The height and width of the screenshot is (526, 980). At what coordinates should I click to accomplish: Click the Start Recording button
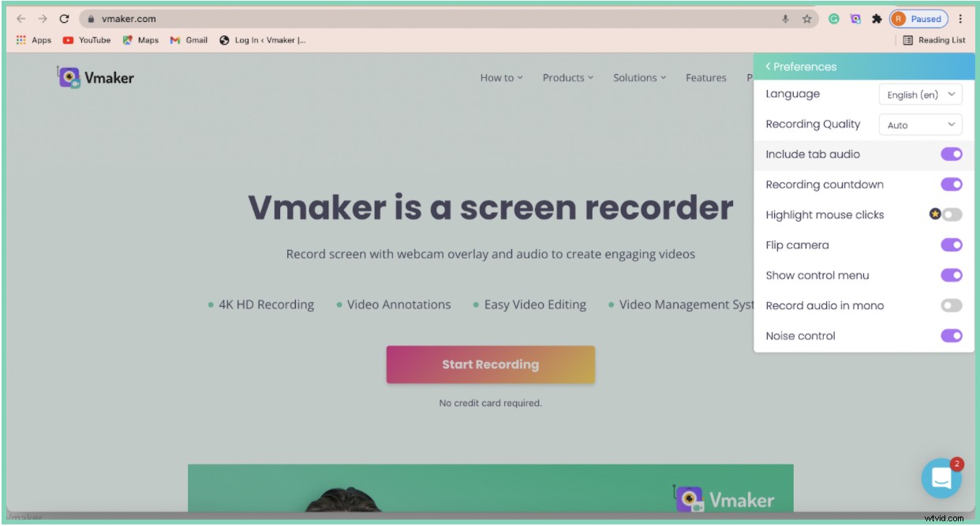(490, 364)
